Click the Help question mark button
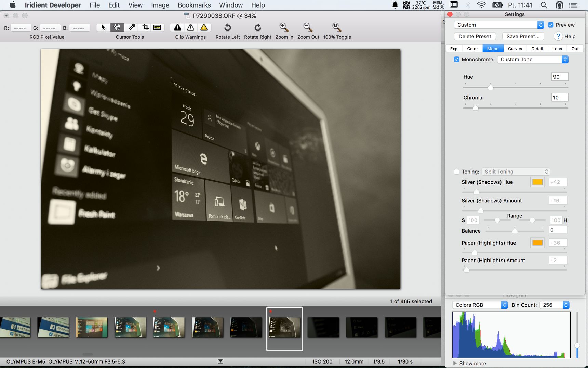This screenshot has height=368, width=588. click(x=558, y=36)
